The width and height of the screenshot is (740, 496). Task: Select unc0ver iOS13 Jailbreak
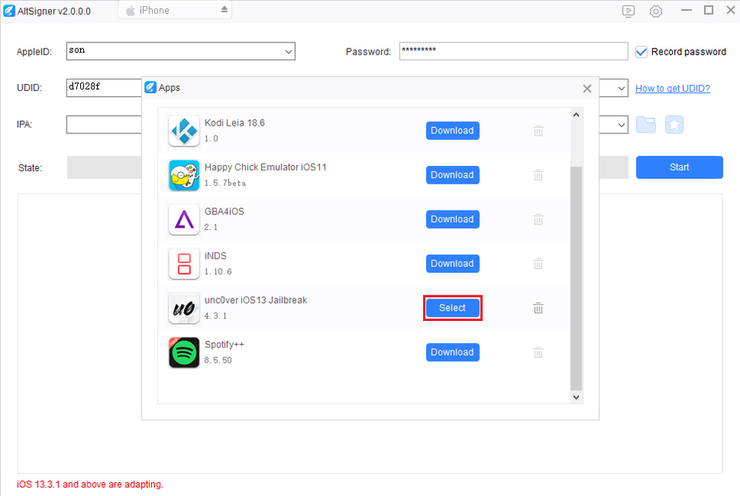(452, 308)
